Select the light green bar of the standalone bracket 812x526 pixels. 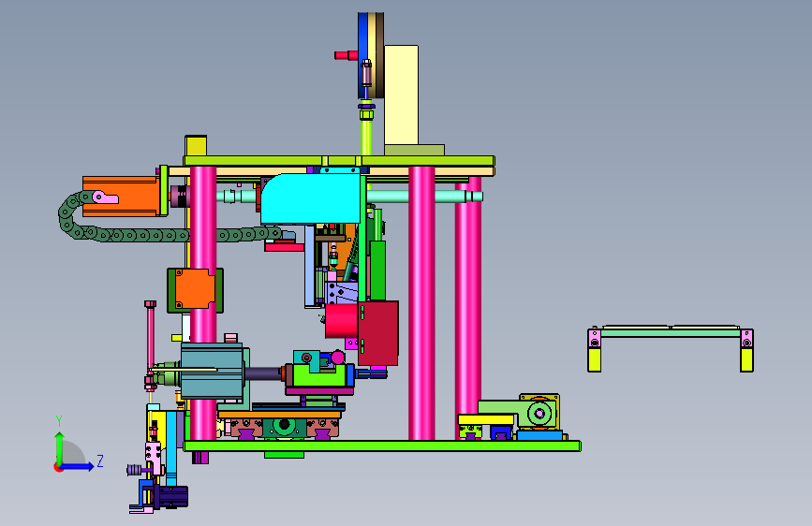[671, 333]
